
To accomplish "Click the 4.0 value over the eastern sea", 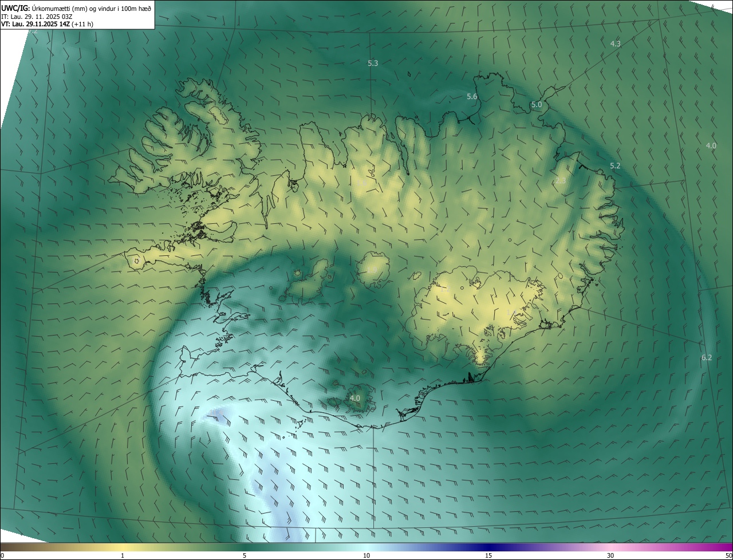I will click(x=711, y=146).
